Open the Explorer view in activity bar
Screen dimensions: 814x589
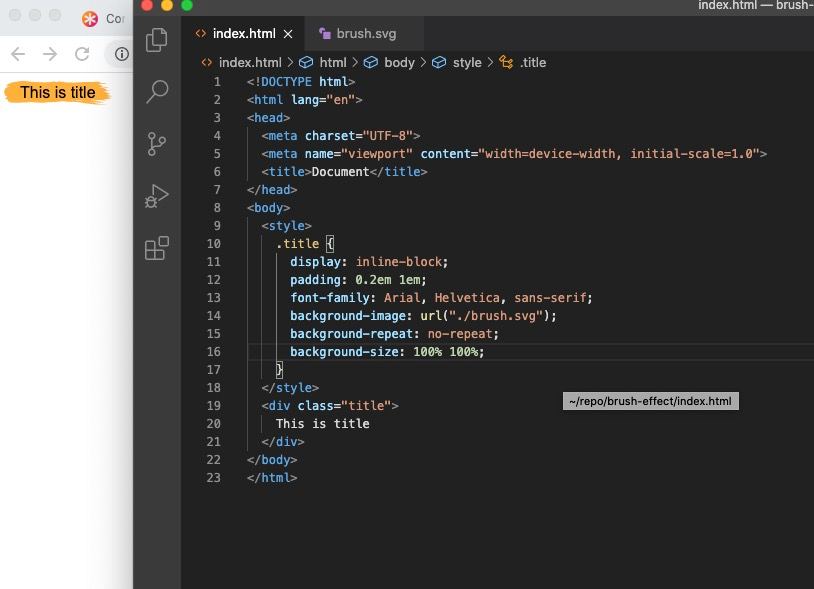tap(156, 40)
